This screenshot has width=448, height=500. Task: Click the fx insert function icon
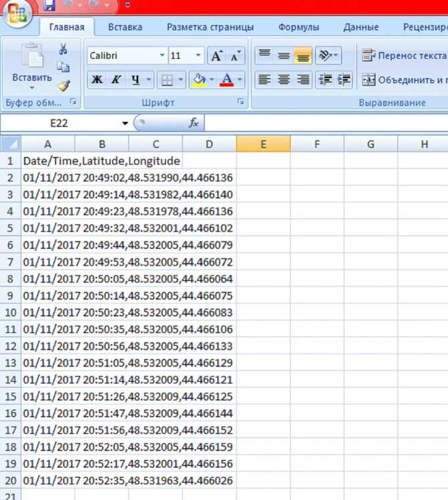(x=194, y=123)
